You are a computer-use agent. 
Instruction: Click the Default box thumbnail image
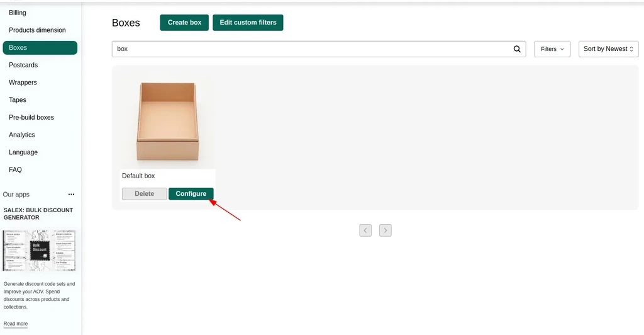[167, 122]
